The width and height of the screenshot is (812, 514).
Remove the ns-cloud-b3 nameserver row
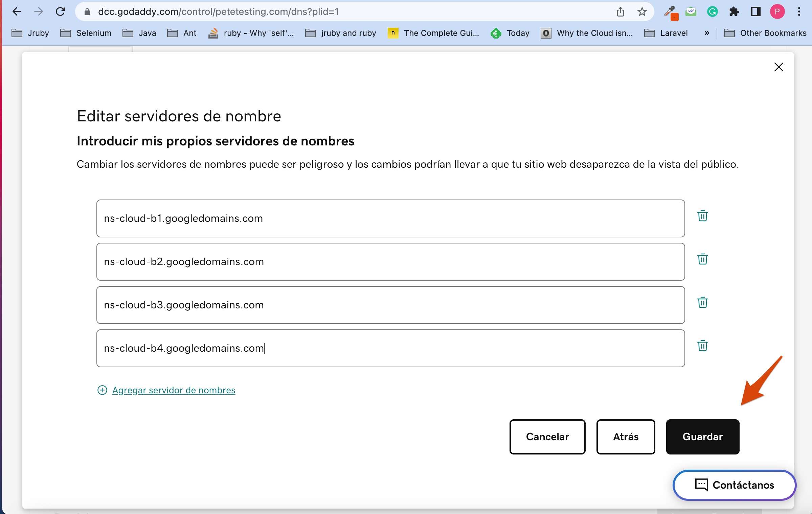pyautogui.click(x=702, y=302)
